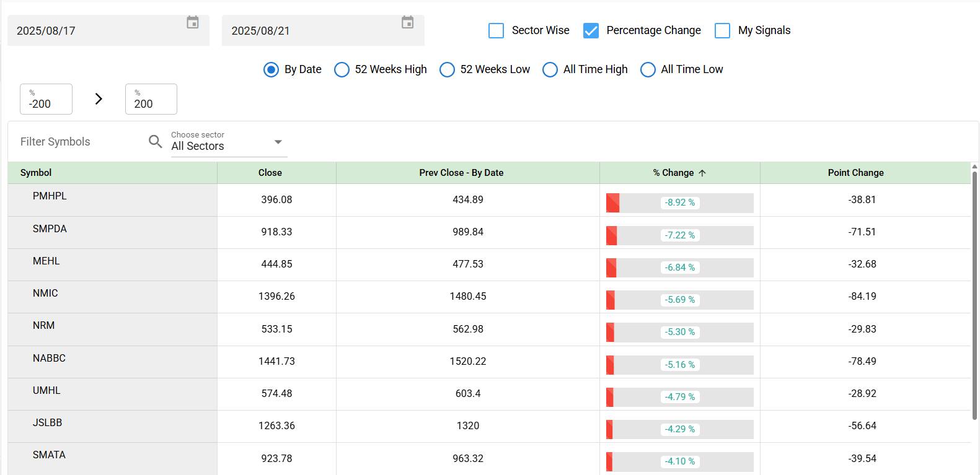Select the By Date radio button
The height and width of the screenshot is (475, 980).
tap(271, 69)
